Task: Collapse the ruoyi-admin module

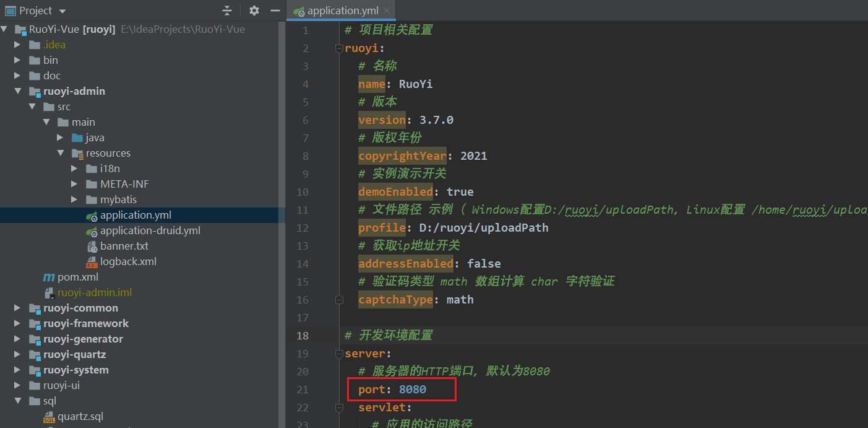Action: pyautogui.click(x=18, y=91)
